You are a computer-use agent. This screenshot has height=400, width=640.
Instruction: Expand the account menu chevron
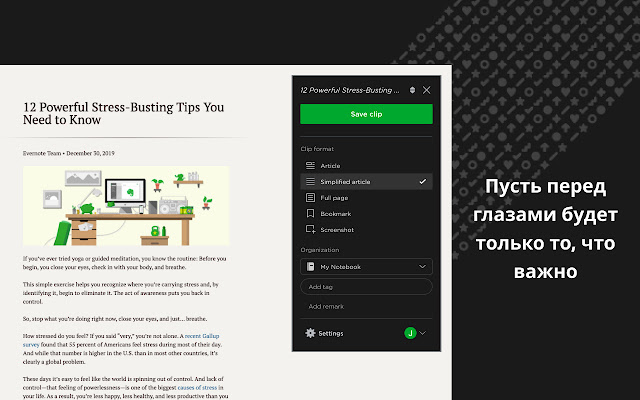tap(423, 333)
